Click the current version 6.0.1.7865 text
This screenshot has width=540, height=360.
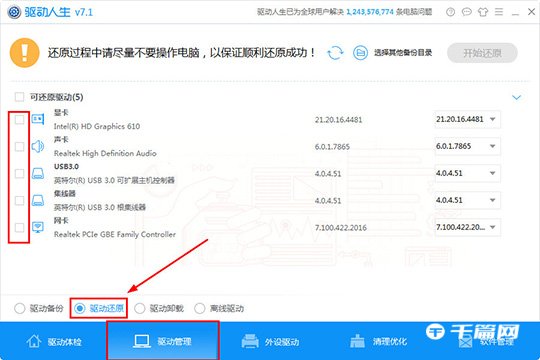coord(332,147)
